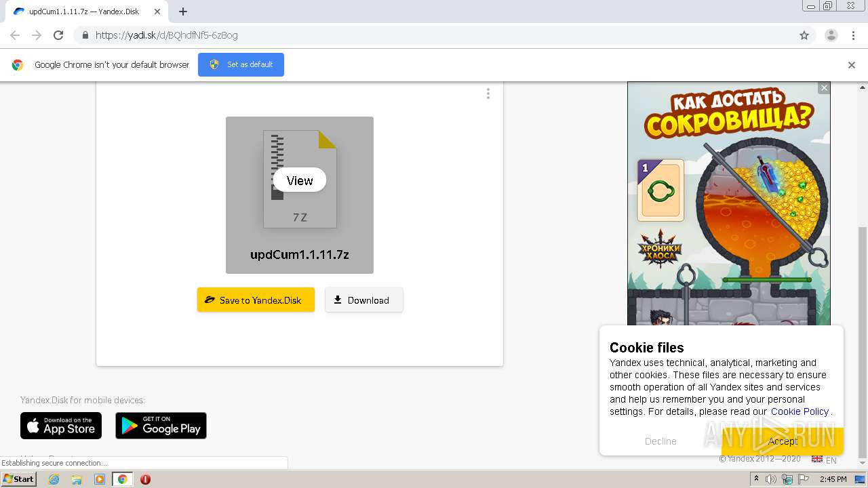Image resolution: width=868 pixels, height=488 pixels.
Task: Show hidden tray icons arrow
Action: pos(757,479)
